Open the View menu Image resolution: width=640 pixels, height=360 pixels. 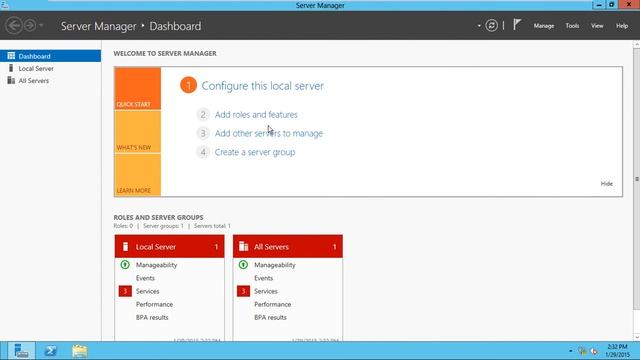597,26
